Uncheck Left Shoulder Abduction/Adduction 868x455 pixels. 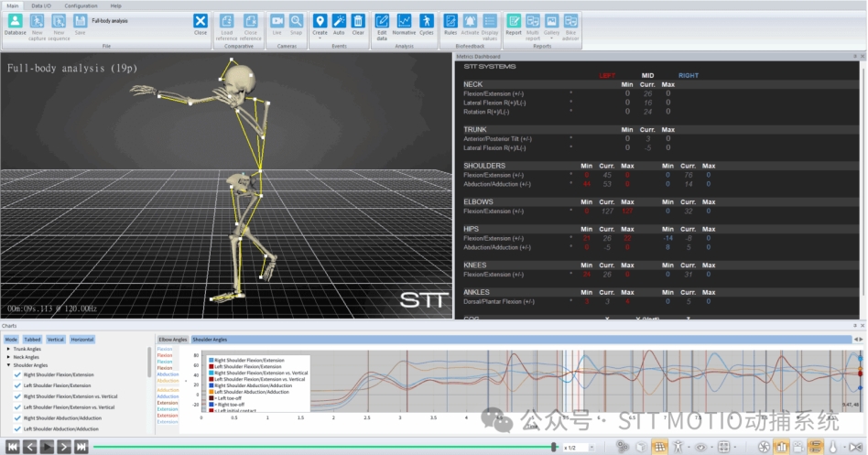pyautogui.click(x=17, y=428)
